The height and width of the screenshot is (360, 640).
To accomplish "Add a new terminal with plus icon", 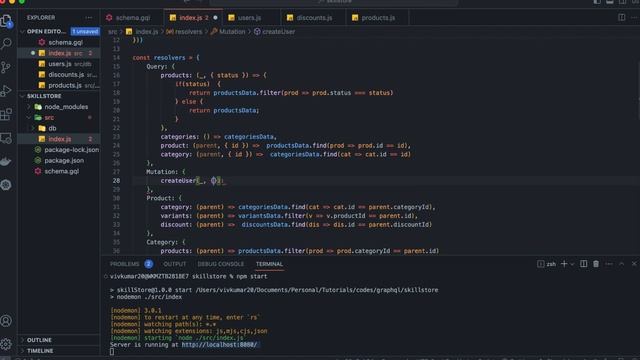I will 564,264.
